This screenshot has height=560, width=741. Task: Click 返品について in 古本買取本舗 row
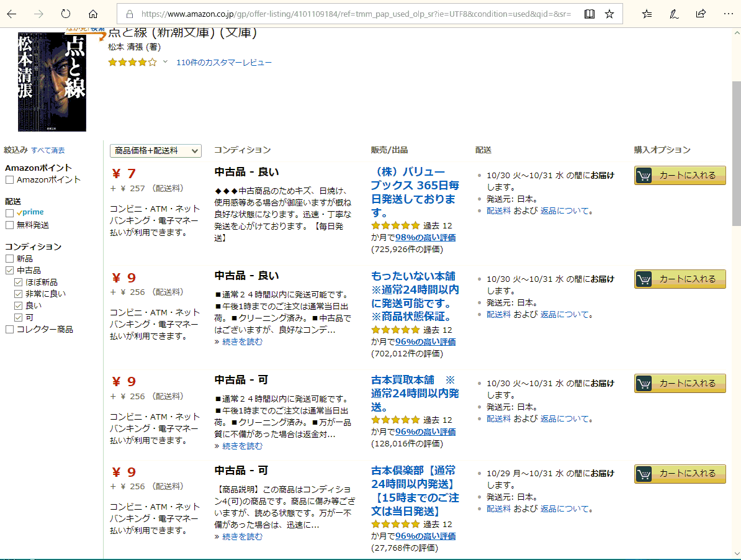(x=564, y=419)
